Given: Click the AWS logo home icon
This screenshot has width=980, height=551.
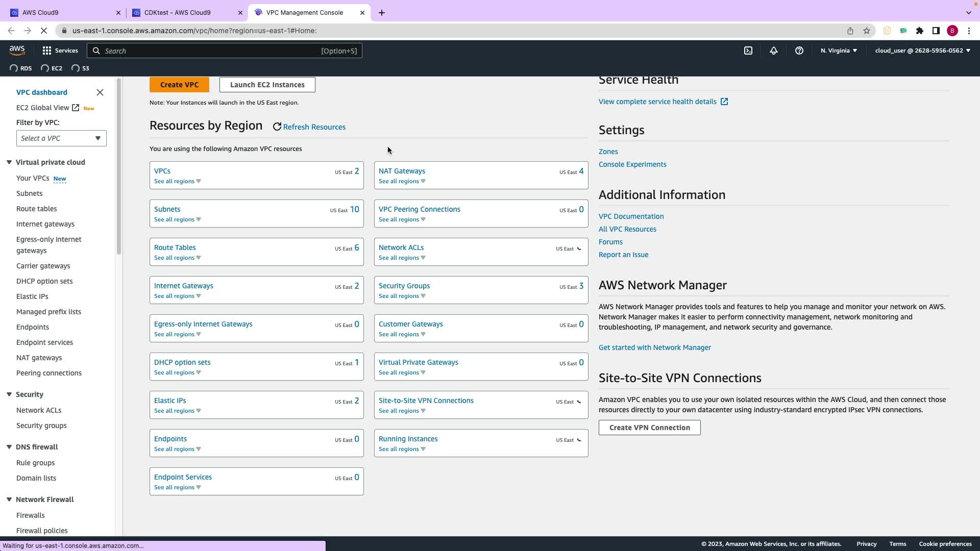Looking at the screenshot, I should point(17,50).
